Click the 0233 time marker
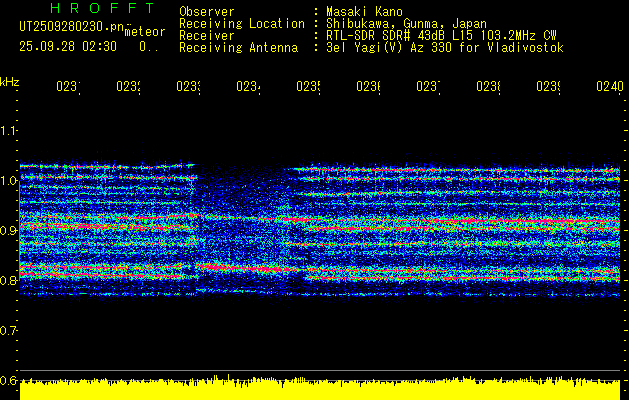 point(189,87)
